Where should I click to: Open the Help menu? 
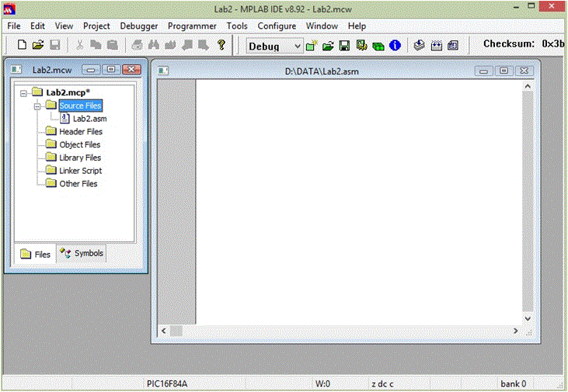click(x=357, y=26)
